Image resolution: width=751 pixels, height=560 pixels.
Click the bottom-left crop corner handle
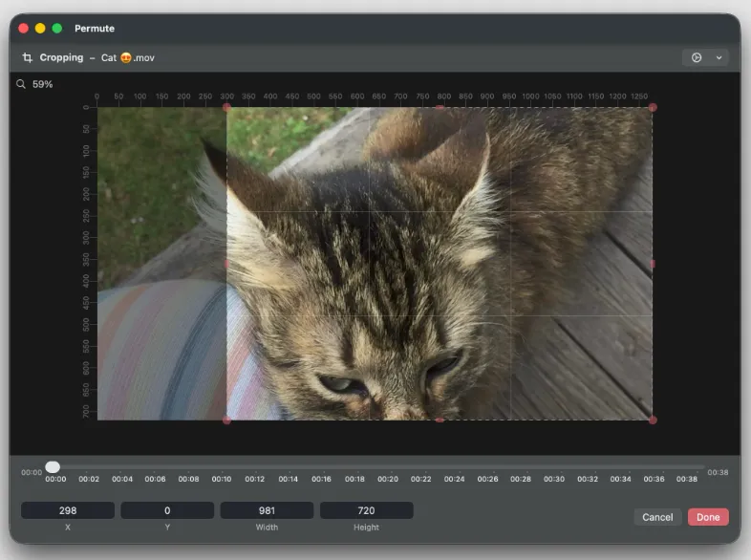[227, 420]
